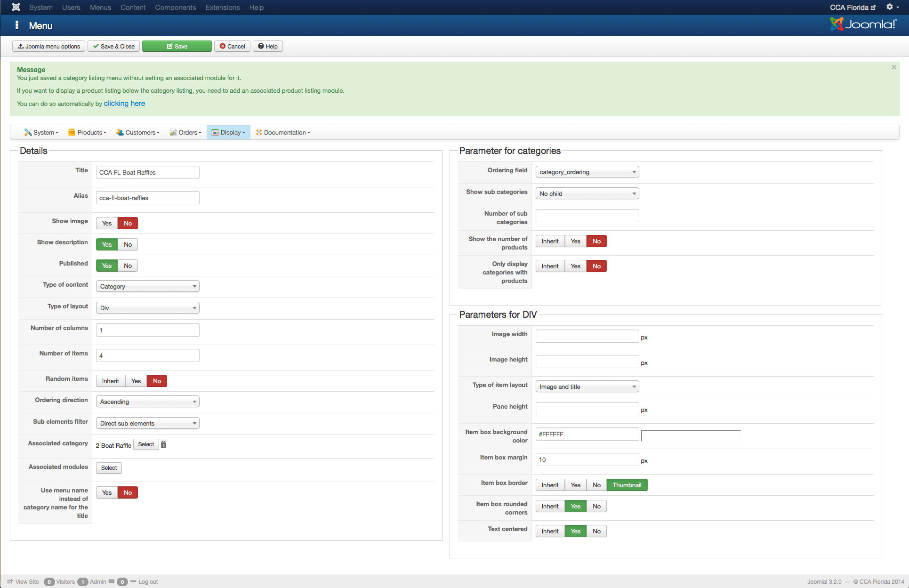
Task: Set Random items to Inherit
Action: click(111, 381)
